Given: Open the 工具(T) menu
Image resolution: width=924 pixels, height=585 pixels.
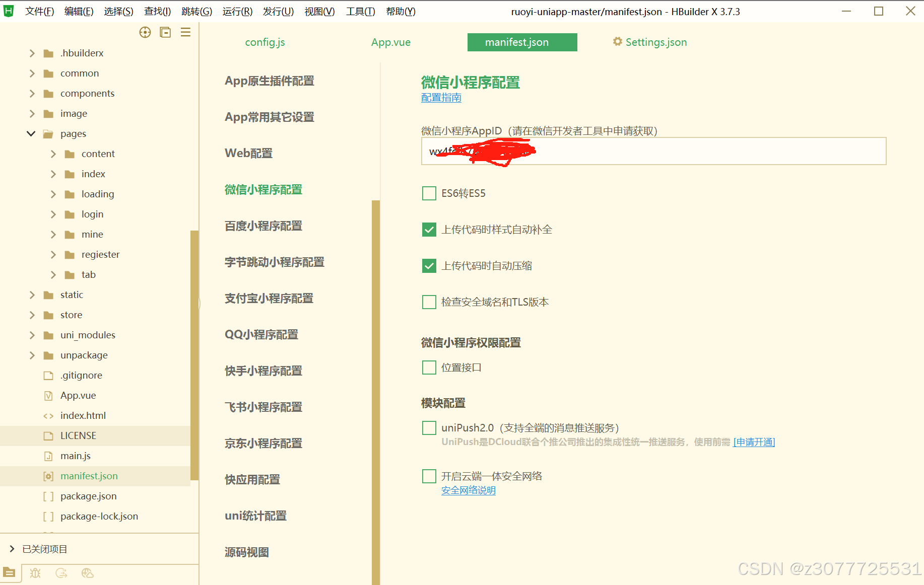Looking at the screenshot, I should click(360, 11).
